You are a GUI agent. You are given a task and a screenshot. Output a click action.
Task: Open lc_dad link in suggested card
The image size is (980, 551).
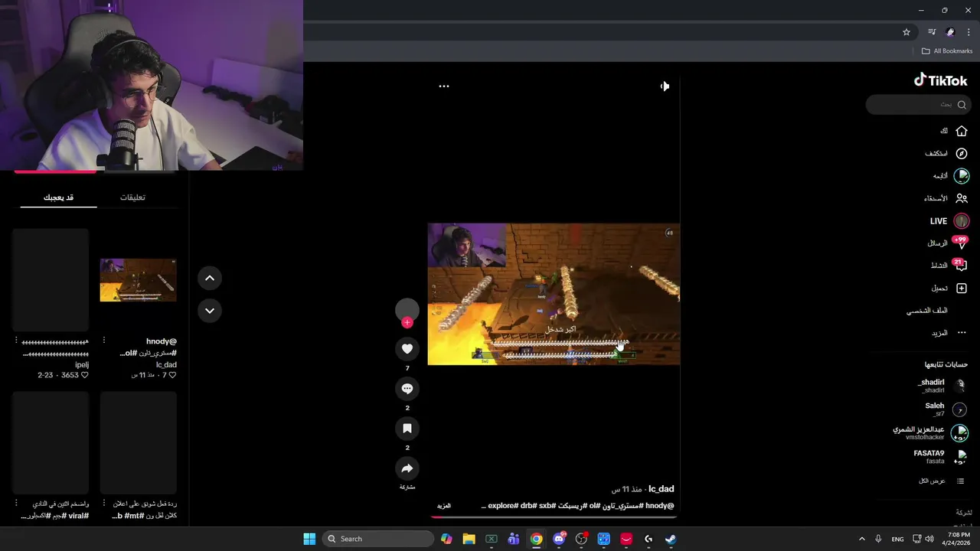166,365
